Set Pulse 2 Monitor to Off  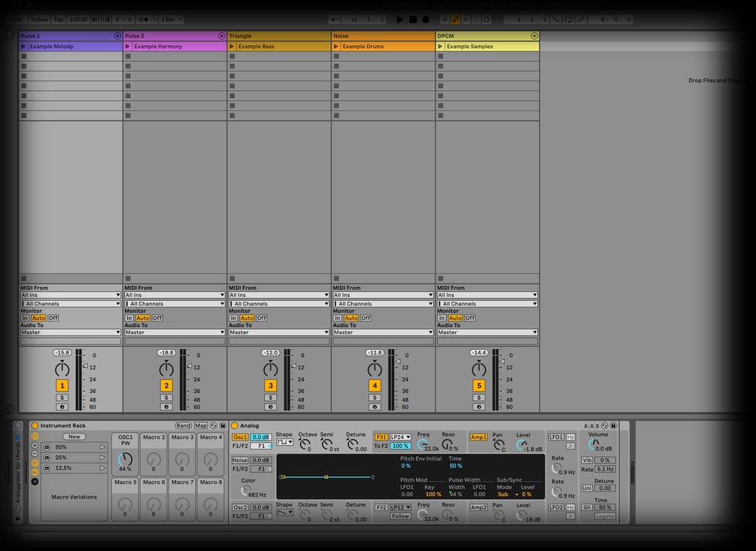[157, 318]
